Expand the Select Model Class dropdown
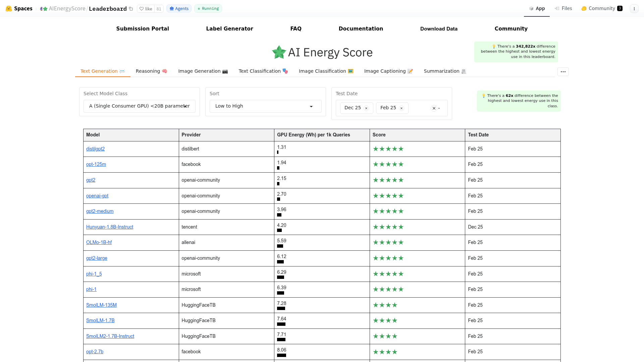The image size is (644, 362). coord(140,106)
